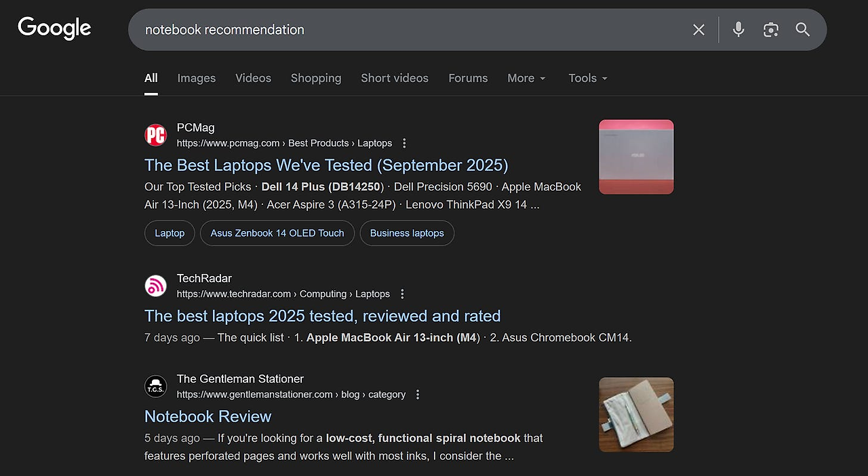Click The Gentleman Stationer site name
The height and width of the screenshot is (476, 868).
tap(240, 379)
